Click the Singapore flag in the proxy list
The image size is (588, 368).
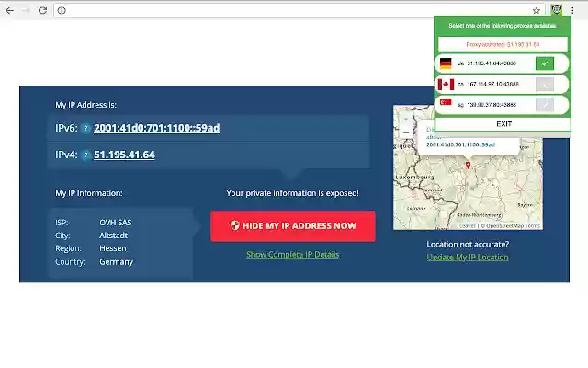click(446, 102)
